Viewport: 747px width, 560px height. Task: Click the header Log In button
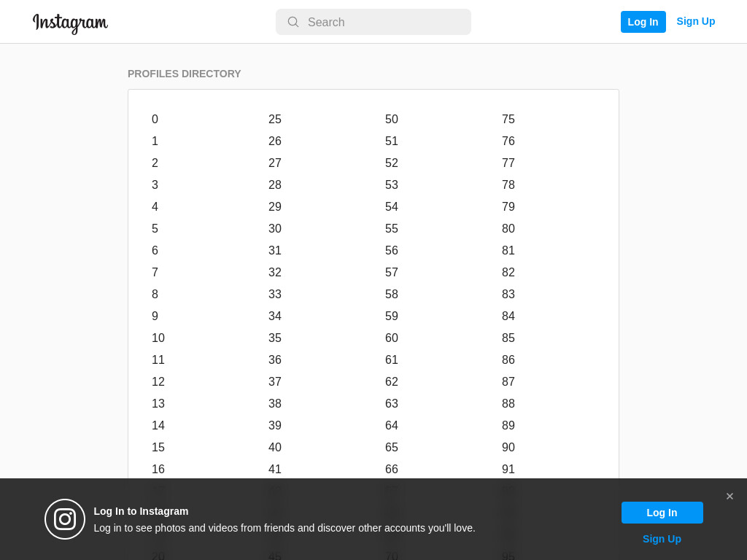point(643,22)
